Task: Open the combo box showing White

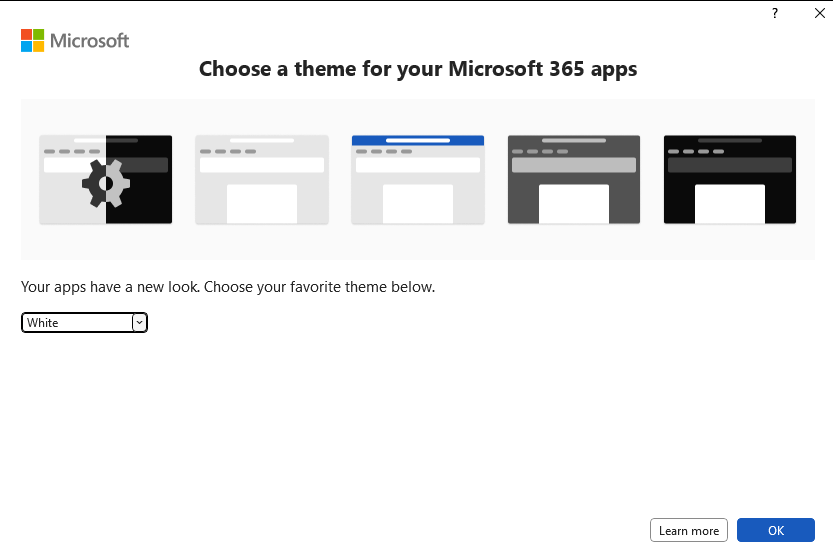Action: pyautogui.click(x=84, y=322)
